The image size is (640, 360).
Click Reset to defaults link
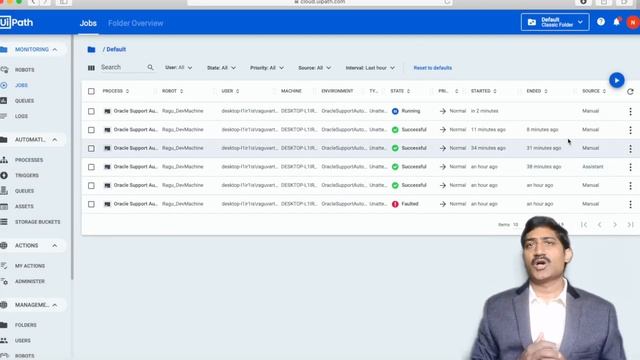tap(433, 68)
